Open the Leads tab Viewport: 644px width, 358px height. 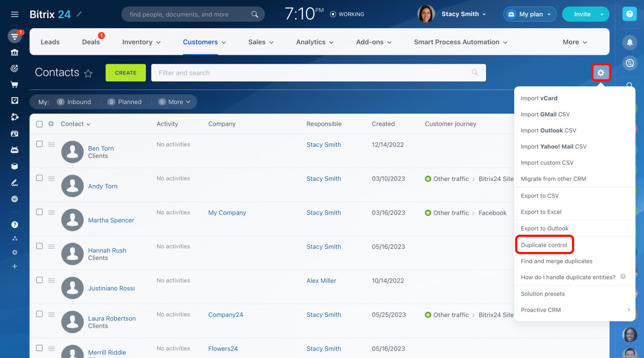pos(50,42)
